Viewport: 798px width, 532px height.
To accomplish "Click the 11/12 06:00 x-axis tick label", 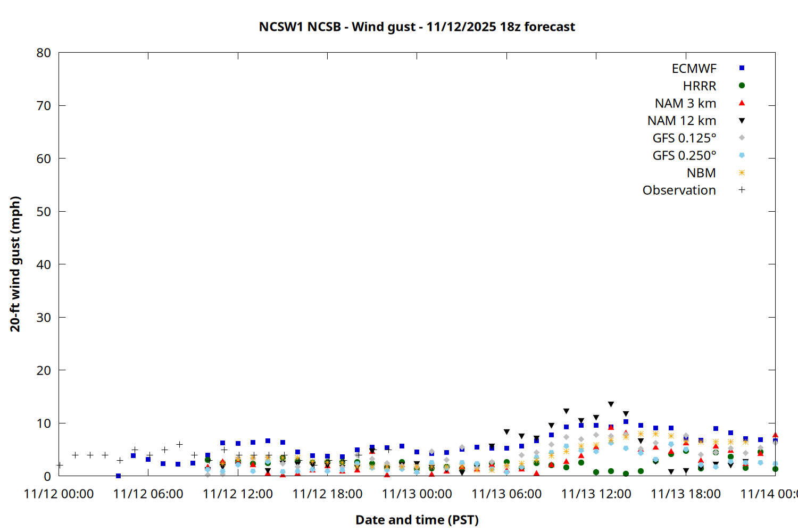I will pyautogui.click(x=148, y=494).
